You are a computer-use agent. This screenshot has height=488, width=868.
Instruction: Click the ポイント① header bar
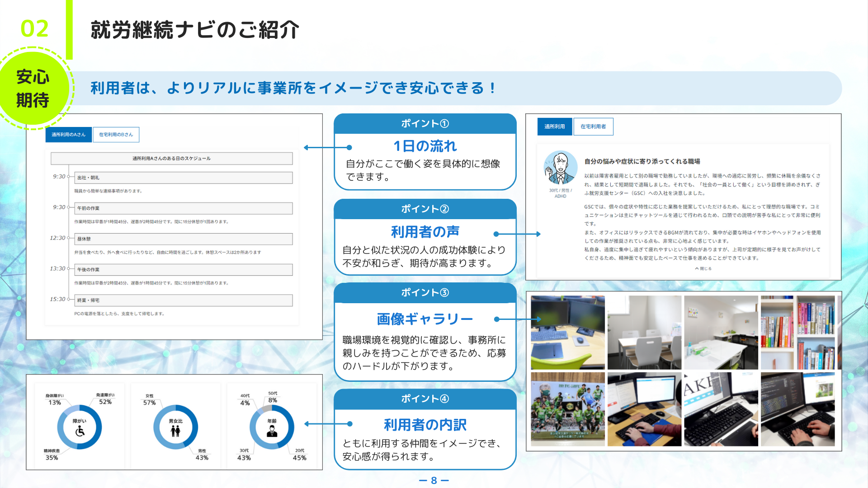(x=425, y=123)
